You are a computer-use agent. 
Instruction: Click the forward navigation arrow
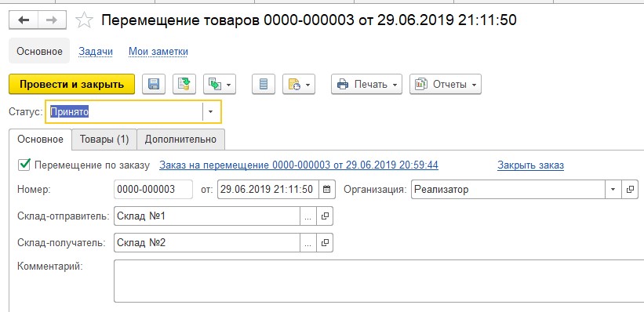click(x=52, y=20)
